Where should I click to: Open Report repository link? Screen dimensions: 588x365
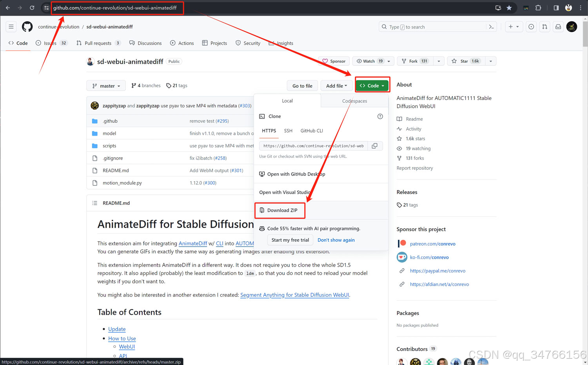(415, 168)
